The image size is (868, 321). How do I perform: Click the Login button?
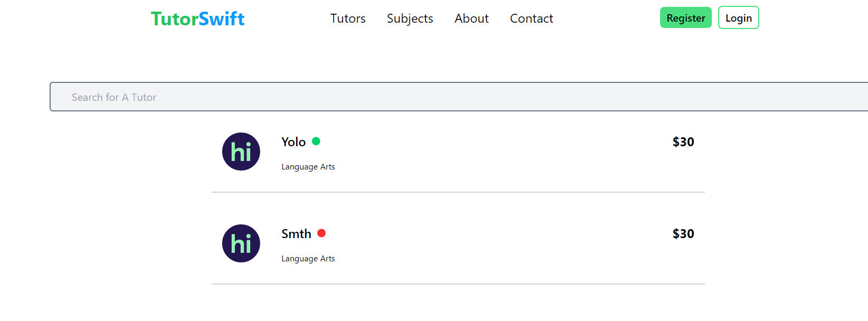(x=738, y=18)
